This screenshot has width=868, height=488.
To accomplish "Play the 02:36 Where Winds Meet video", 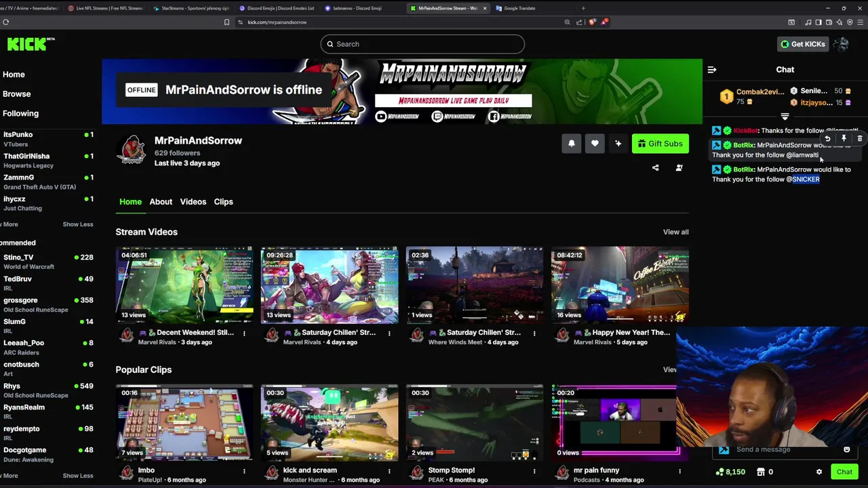I will [475, 285].
